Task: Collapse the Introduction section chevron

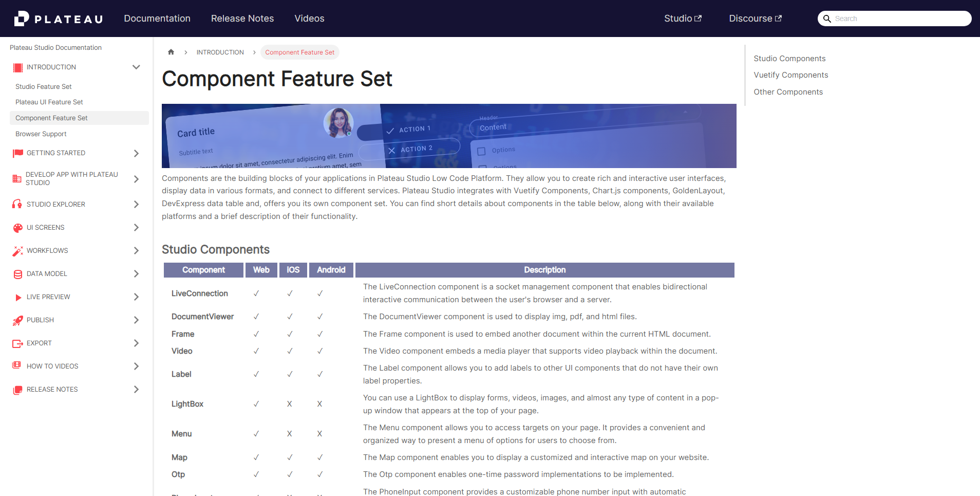Action: [x=136, y=67]
